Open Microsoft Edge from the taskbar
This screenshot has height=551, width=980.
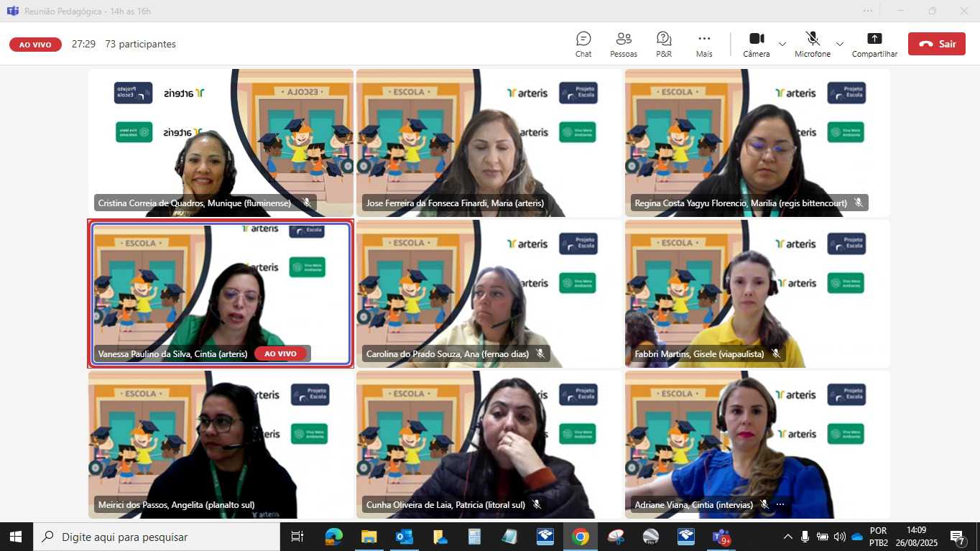tap(334, 537)
